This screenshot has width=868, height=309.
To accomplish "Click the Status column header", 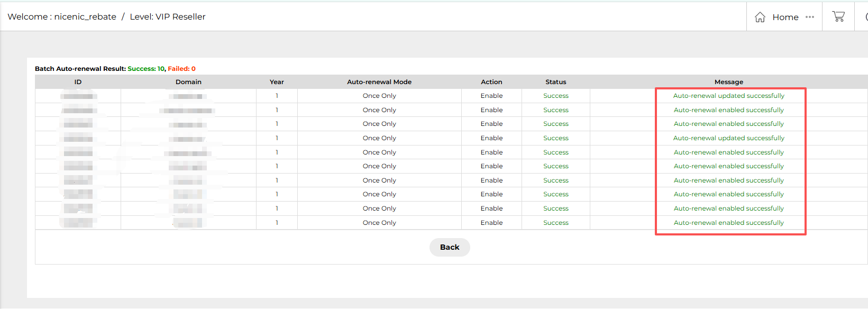I will (x=556, y=82).
